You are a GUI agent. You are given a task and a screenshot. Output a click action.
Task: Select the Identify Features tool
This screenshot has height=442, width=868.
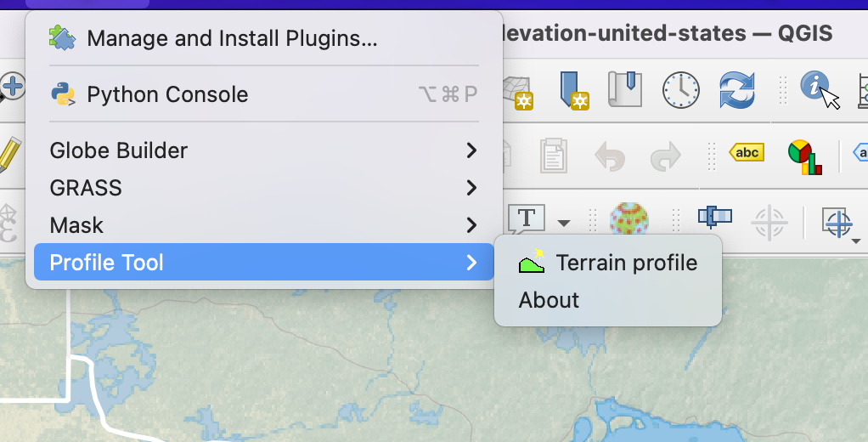coord(820,90)
